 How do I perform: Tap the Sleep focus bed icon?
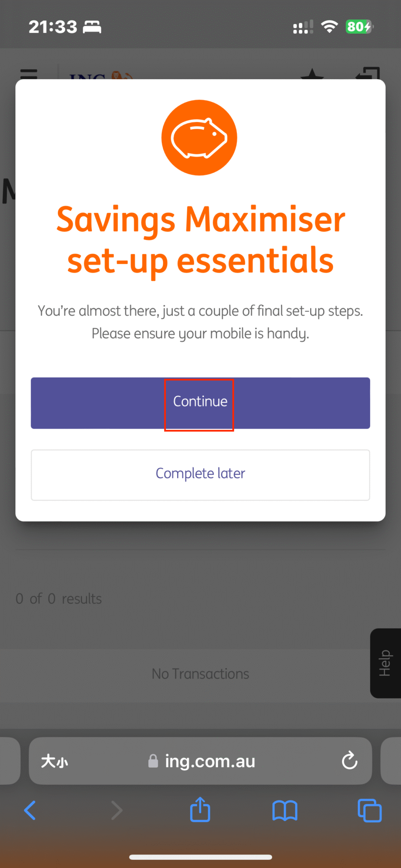tap(92, 27)
